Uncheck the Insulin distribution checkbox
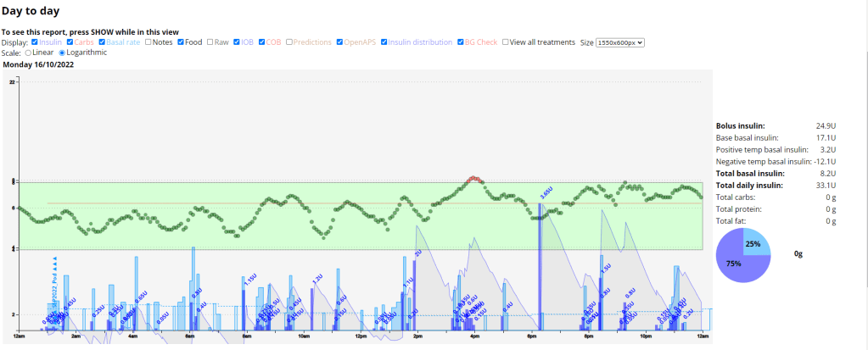The height and width of the screenshot is (350, 868). click(384, 42)
